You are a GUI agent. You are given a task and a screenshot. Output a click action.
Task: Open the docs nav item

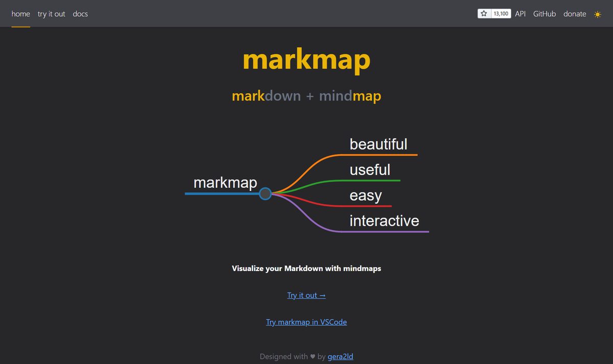[x=80, y=14]
